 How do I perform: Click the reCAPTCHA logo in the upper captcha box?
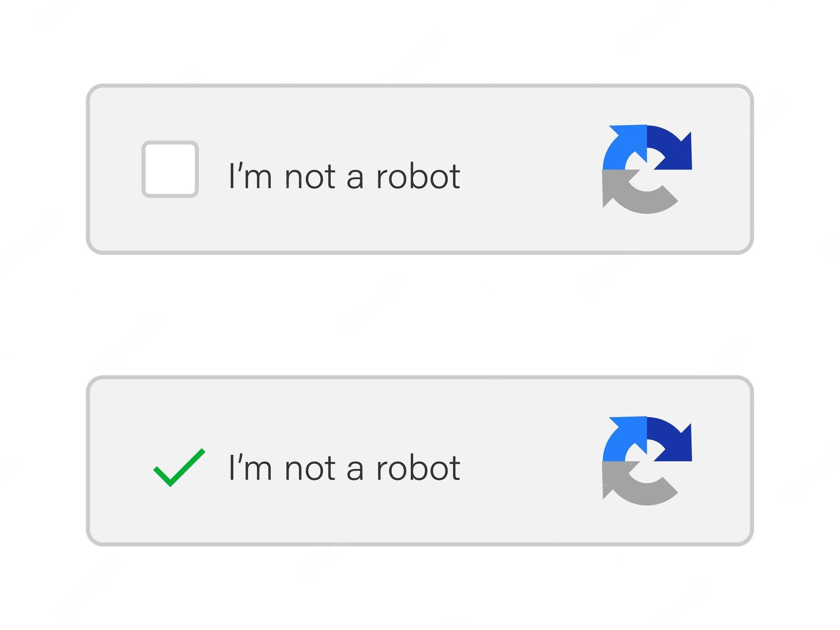pyautogui.click(x=647, y=169)
